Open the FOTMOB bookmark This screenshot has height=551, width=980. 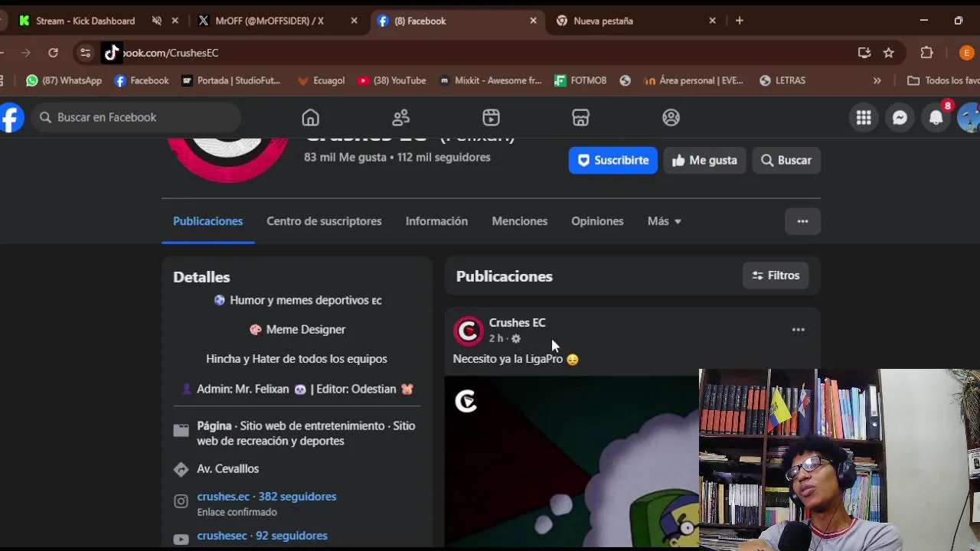(x=580, y=80)
